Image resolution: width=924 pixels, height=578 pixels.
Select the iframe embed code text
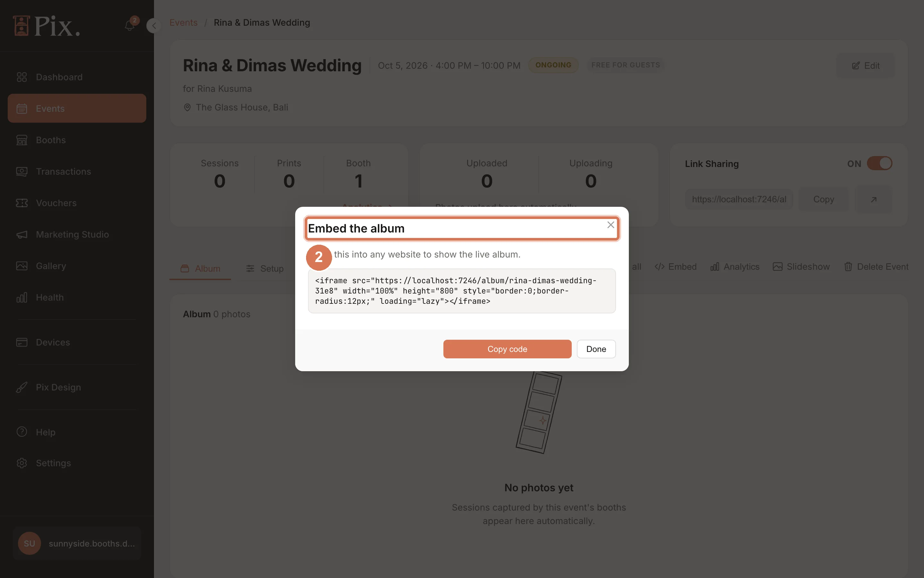(462, 291)
